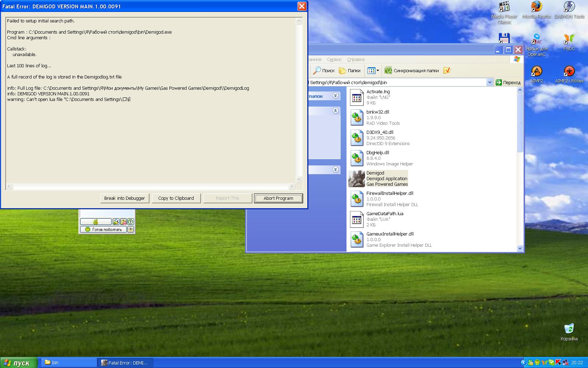Click the Папки folders toolbar button
Viewport: 588px width, 368px height.
pyautogui.click(x=350, y=70)
